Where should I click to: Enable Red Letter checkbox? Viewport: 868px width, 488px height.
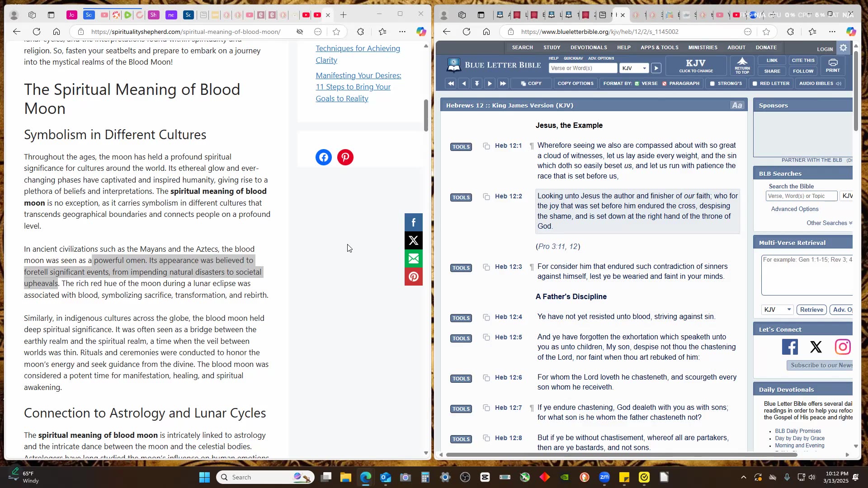pyautogui.click(x=755, y=84)
